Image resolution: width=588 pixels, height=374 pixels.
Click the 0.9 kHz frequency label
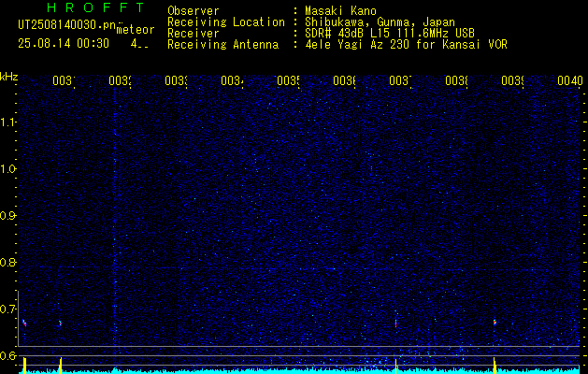coord(7,216)
